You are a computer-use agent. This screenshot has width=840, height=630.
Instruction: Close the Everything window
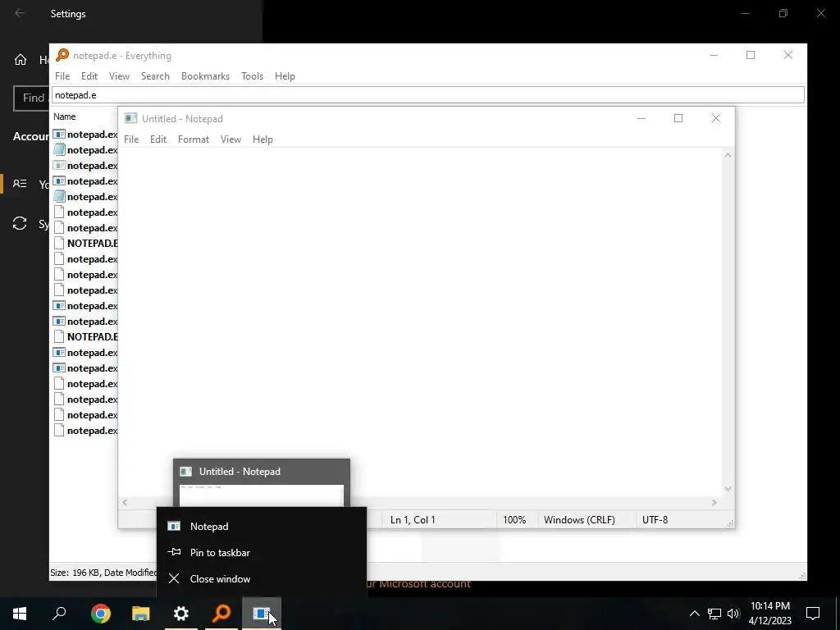(788, 55)
